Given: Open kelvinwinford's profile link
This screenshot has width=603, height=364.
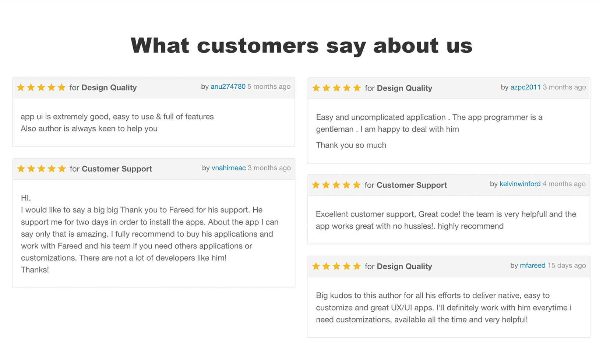Looking at the screenshot, I should pos(520,184).
